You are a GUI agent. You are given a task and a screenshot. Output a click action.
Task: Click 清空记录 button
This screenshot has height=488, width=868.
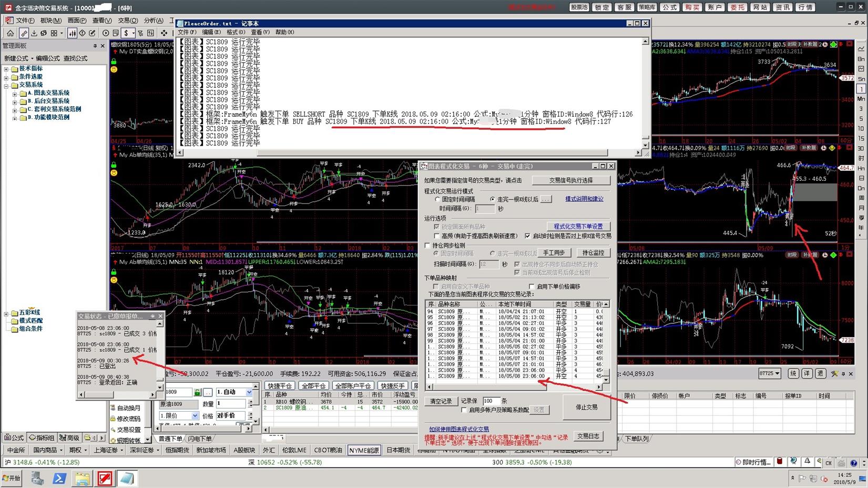coord(441,401)
